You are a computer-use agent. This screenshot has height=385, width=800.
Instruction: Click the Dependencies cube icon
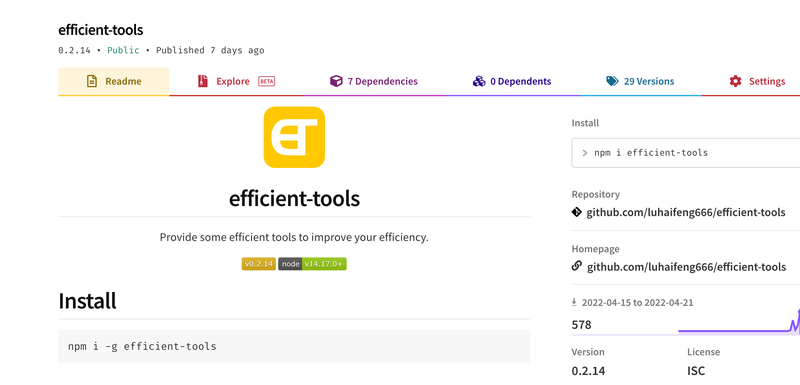pyautogui.click(x=336, y=82)
